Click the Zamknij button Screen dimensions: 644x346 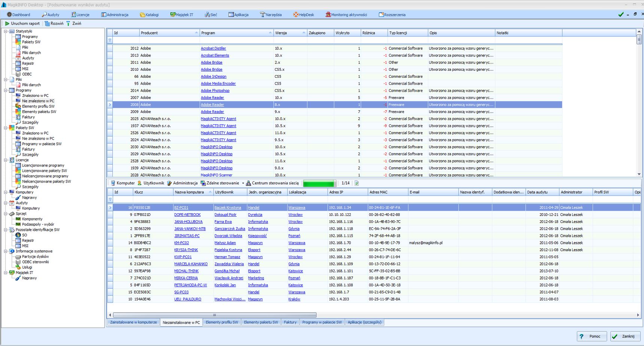pos(625,336)
